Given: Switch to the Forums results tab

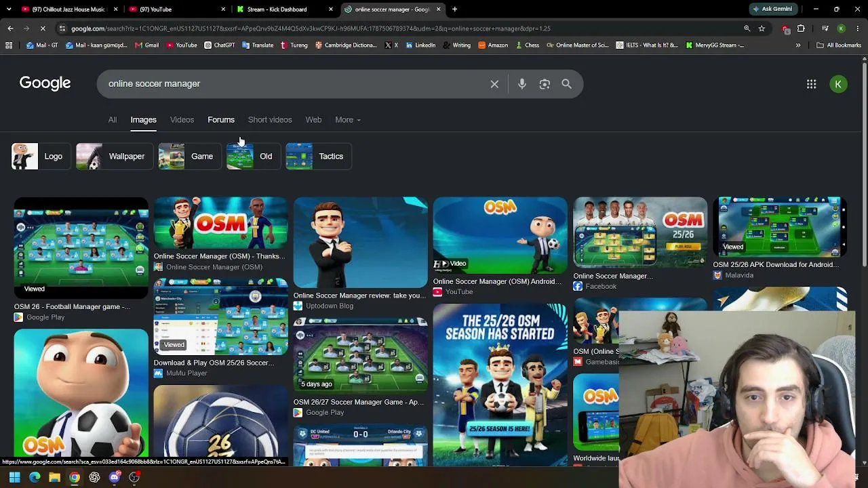Looking at the screenshot, I should click(221, 120).
